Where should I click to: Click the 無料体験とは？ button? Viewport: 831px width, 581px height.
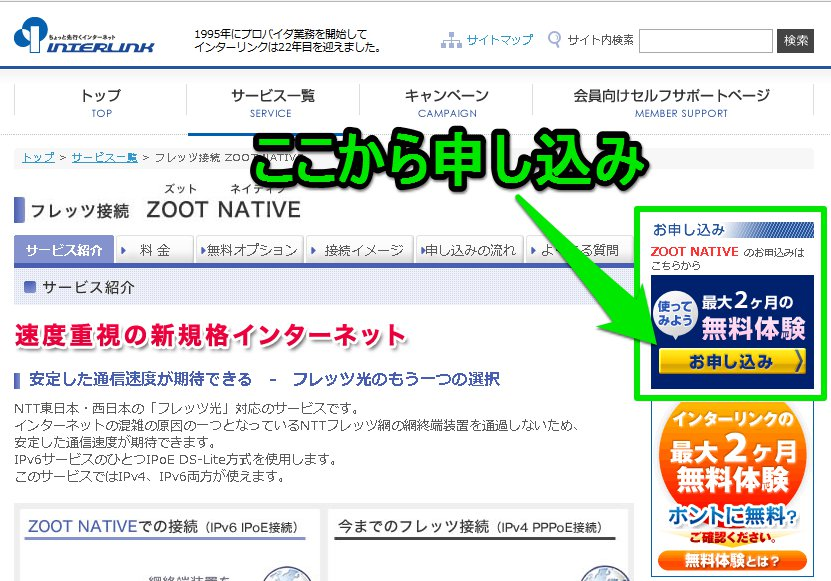tap(732, 560)
